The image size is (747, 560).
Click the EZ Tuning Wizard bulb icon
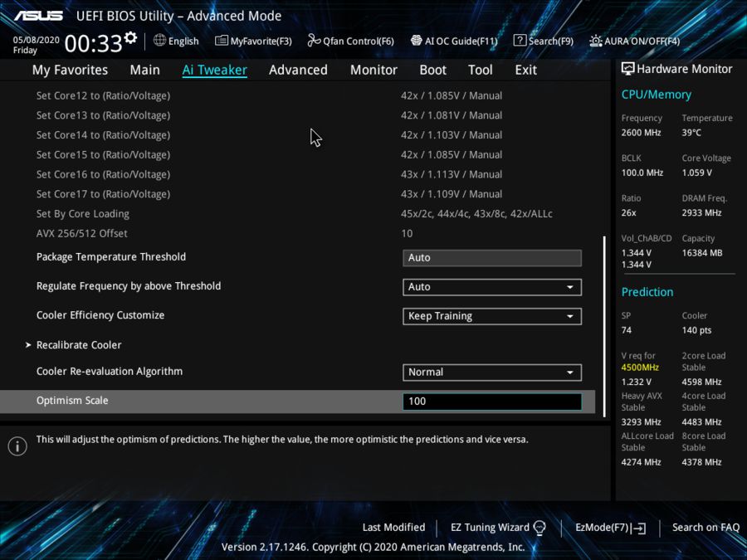click(539, 528)
